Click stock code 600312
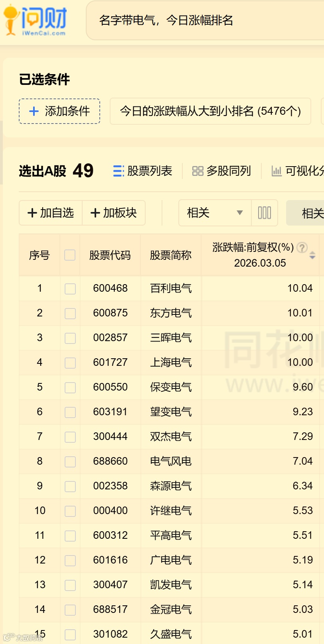The image size is (324, 644). click(111, 535)
